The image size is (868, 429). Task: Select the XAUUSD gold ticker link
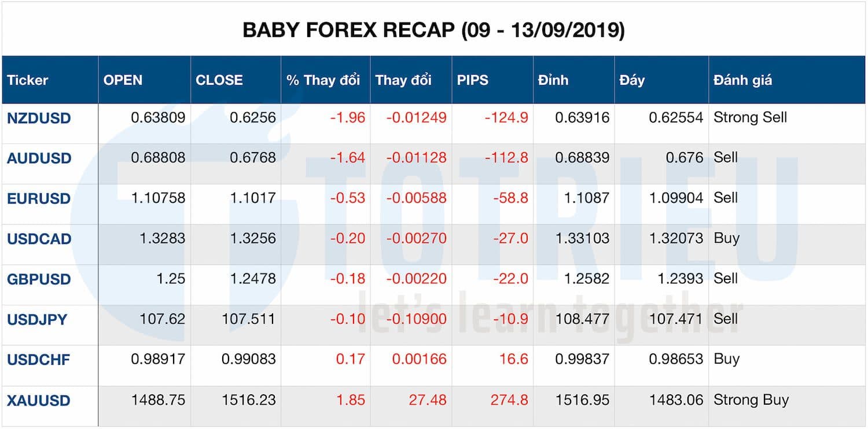coord(29,400)
